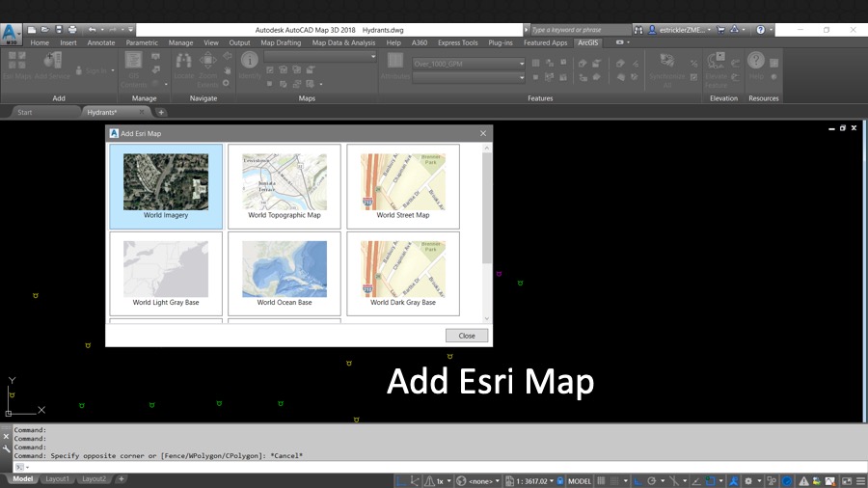
Task: Select the ArcGIS ribbon tab
Action: (x=588, y=42)
